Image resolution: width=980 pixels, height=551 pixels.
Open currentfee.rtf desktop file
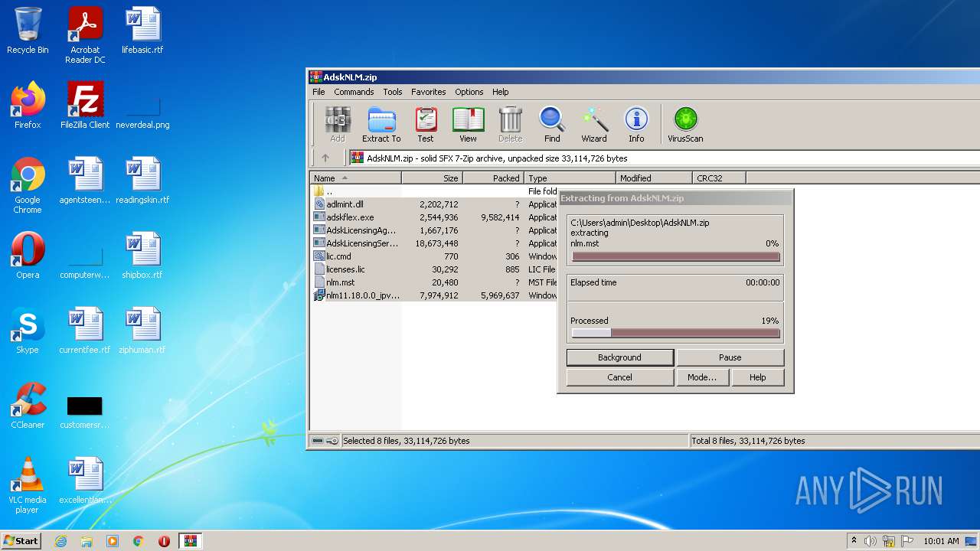85,331
